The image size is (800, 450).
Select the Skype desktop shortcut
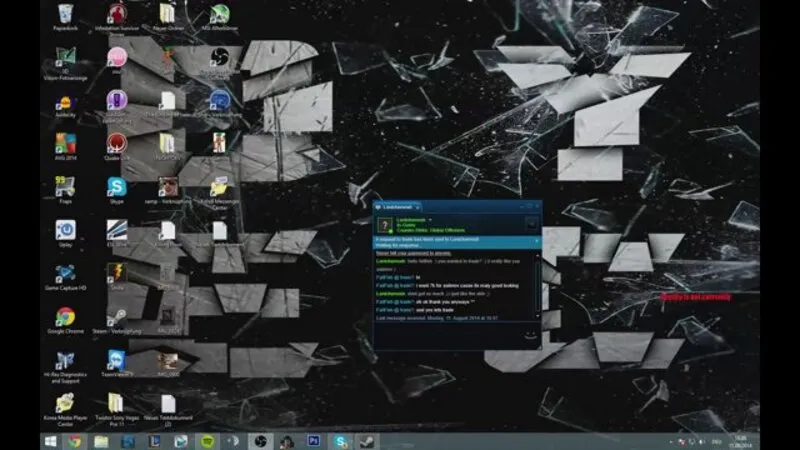116,191
